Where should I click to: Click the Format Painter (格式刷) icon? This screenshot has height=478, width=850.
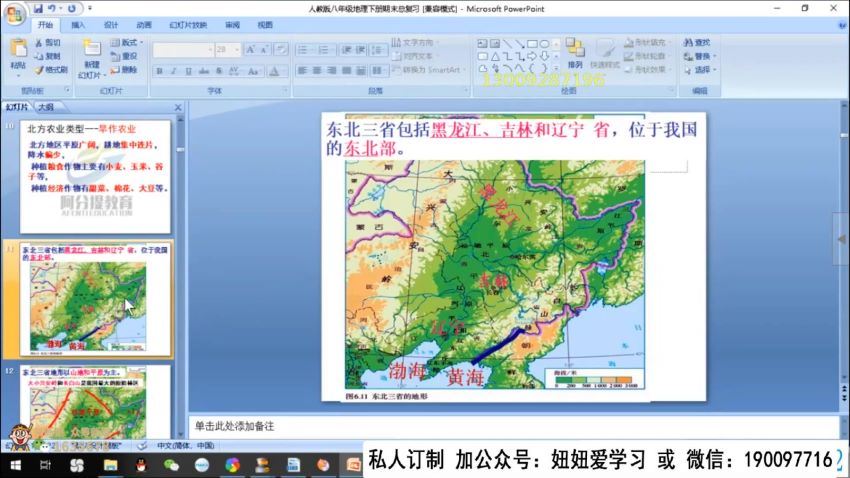tap(38, 70)
